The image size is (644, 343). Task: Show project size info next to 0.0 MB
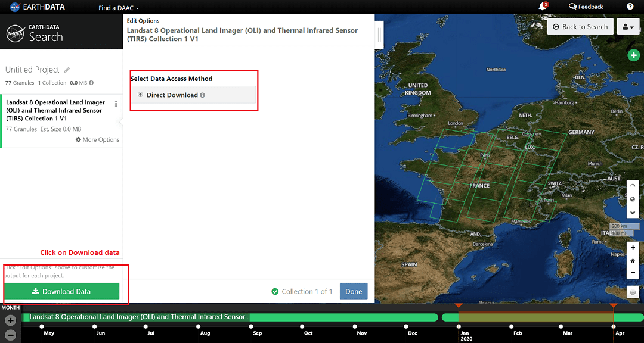[x=91, y=82]
